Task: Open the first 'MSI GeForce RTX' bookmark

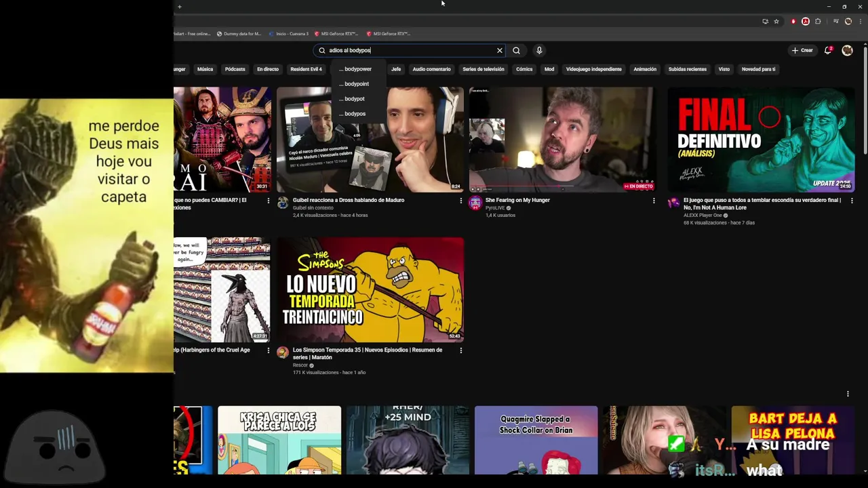Action: pyautogui.click(x=336, y=33)
